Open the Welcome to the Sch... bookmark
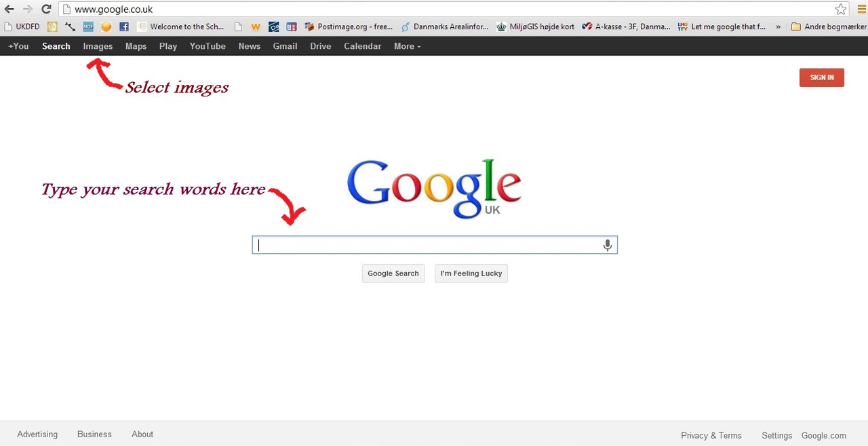Viewport: 868px width, 446px height. point(180,27)
